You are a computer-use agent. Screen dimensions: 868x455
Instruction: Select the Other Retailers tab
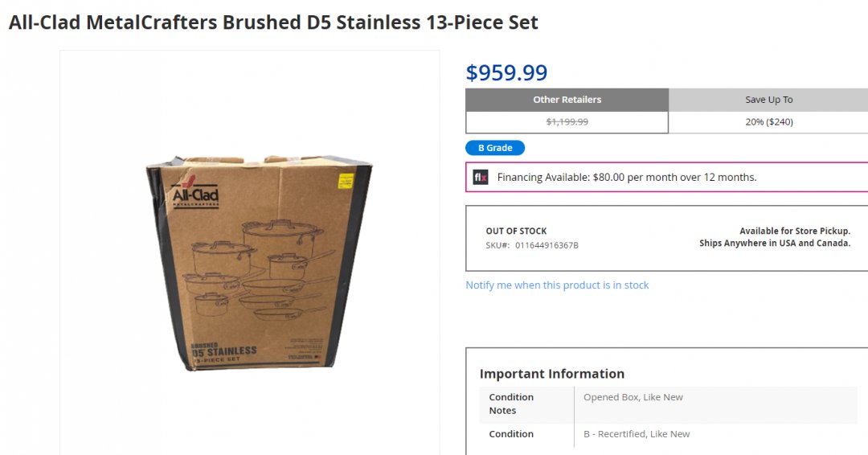pos(567,100)
